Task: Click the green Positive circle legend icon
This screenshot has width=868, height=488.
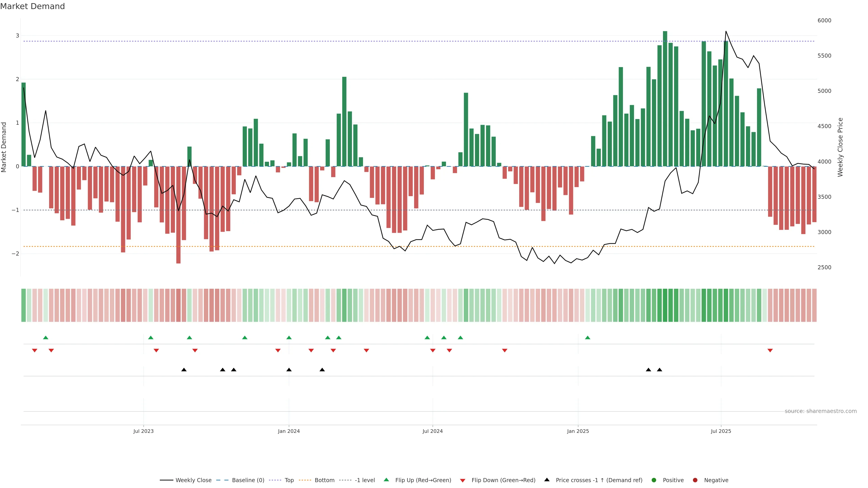Action: (654, 480)
